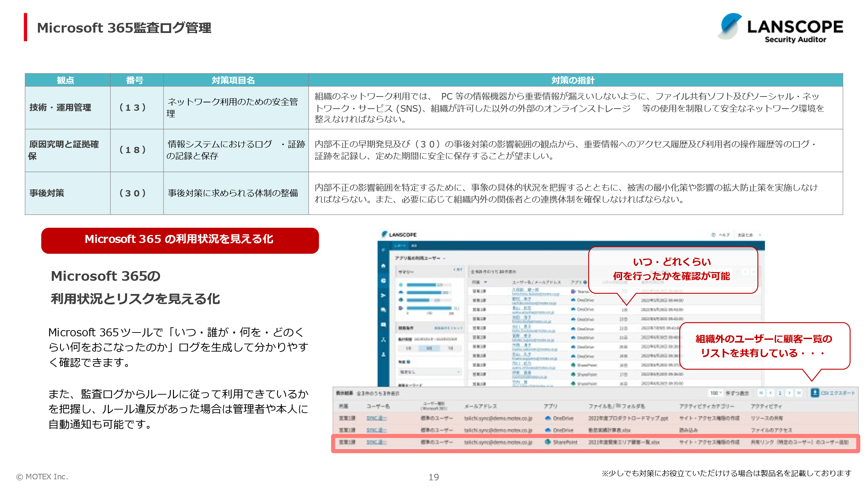Screen dimensions: 868x488
Task: Select the left 1-month period button
Action: click(409, 348)
